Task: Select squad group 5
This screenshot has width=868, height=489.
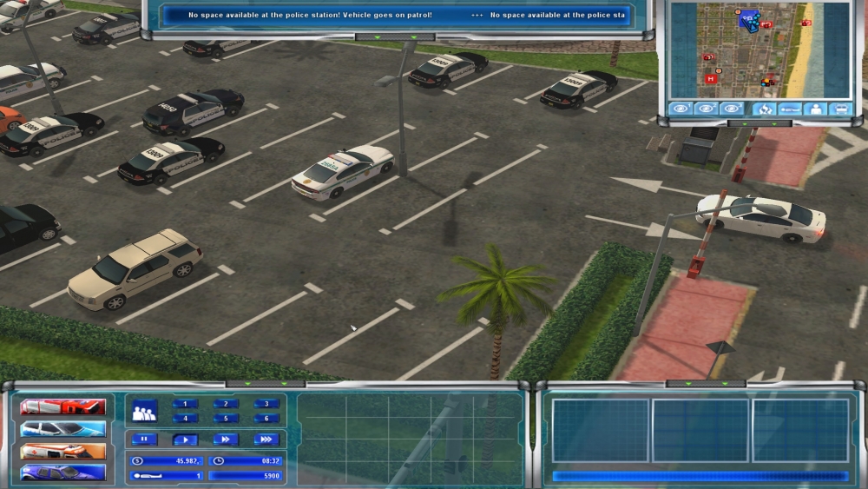Action: 226,418
